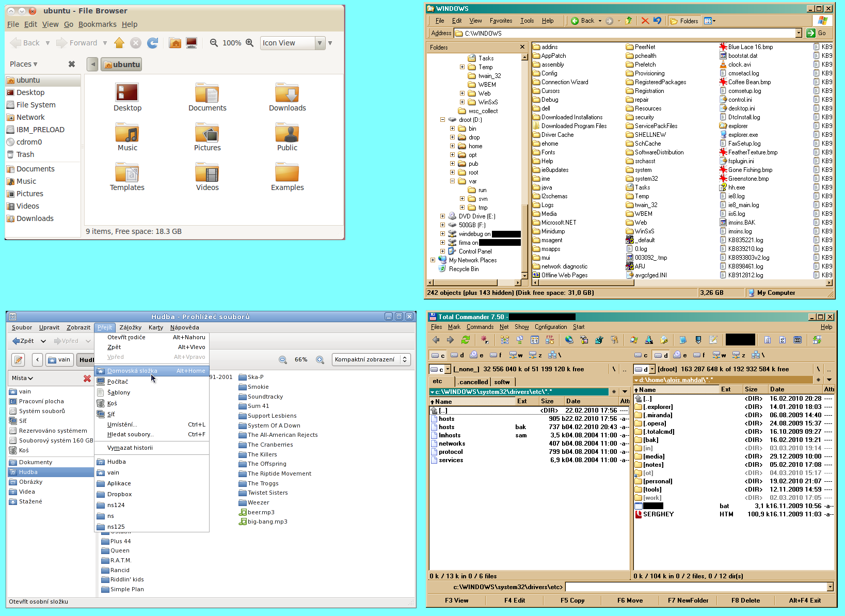Close the Folders pane in WINDOWS Explorer
The width and height of the screenshot is (845, 616).
coord(522,47)
